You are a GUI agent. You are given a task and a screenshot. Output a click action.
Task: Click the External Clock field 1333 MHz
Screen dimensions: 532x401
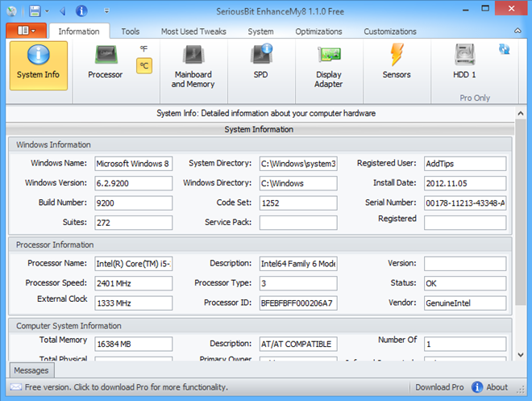133,303
